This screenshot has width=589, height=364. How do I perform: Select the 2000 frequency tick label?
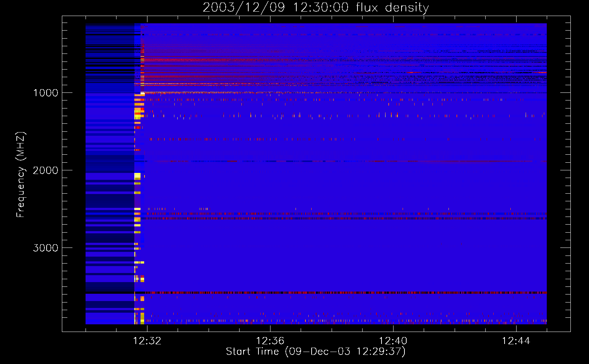pyautogui.click(x=46, y=170)
